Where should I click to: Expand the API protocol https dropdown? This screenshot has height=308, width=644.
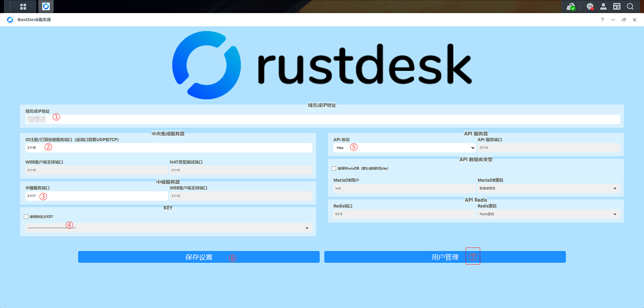pyautogui.click(x=405, y=148)
